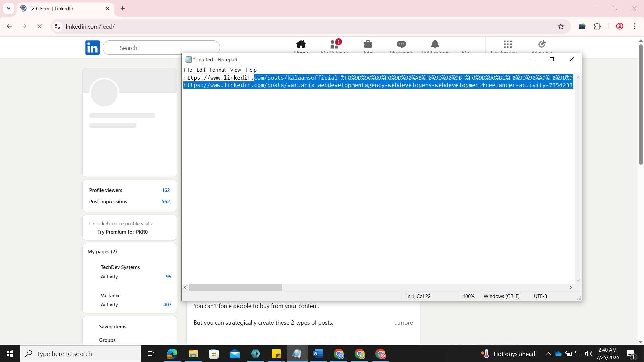Click Notepad UTF-8 encoding status
Screen dimensions: 644x362
(x=540, y=296)
